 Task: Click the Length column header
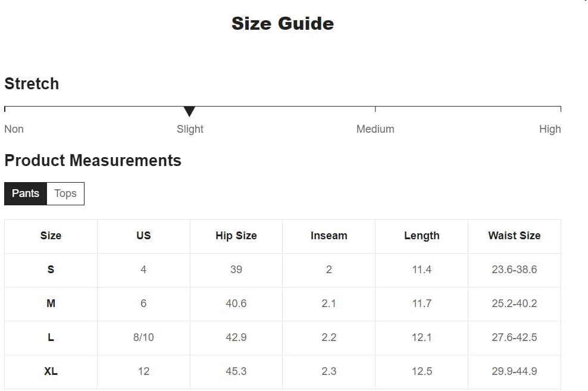coord(421,236)
